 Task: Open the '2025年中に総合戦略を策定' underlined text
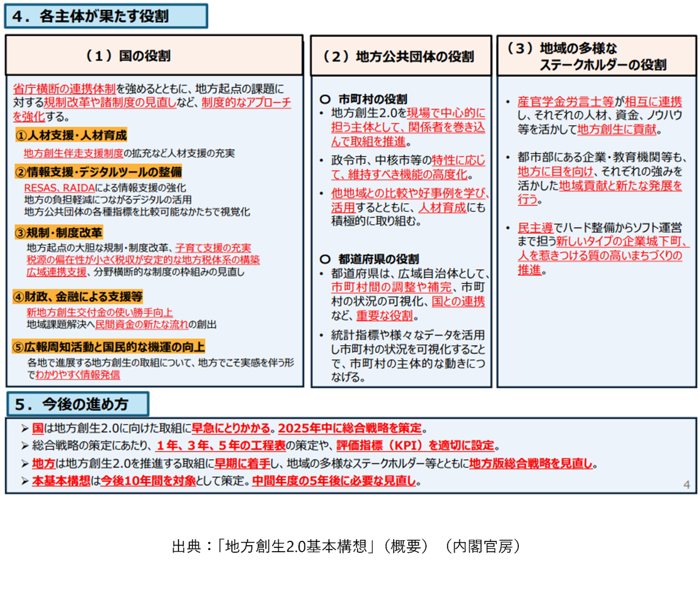350,428
